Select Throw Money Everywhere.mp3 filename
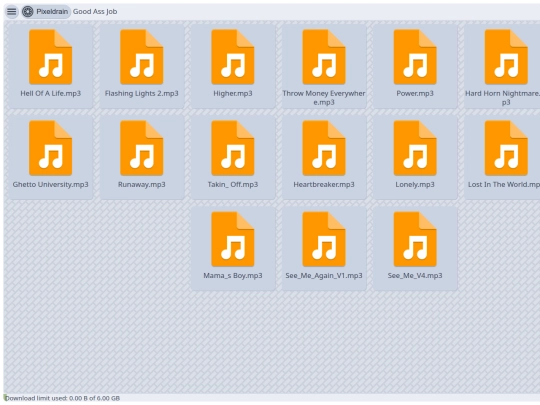Viewport: 540px width, 405px height. coord(324,98)
